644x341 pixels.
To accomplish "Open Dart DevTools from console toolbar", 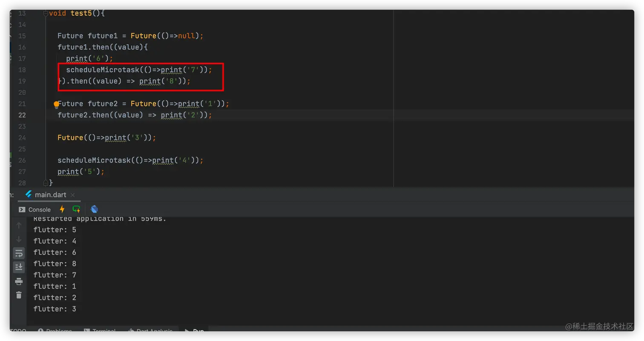I will tap(95, 209).
